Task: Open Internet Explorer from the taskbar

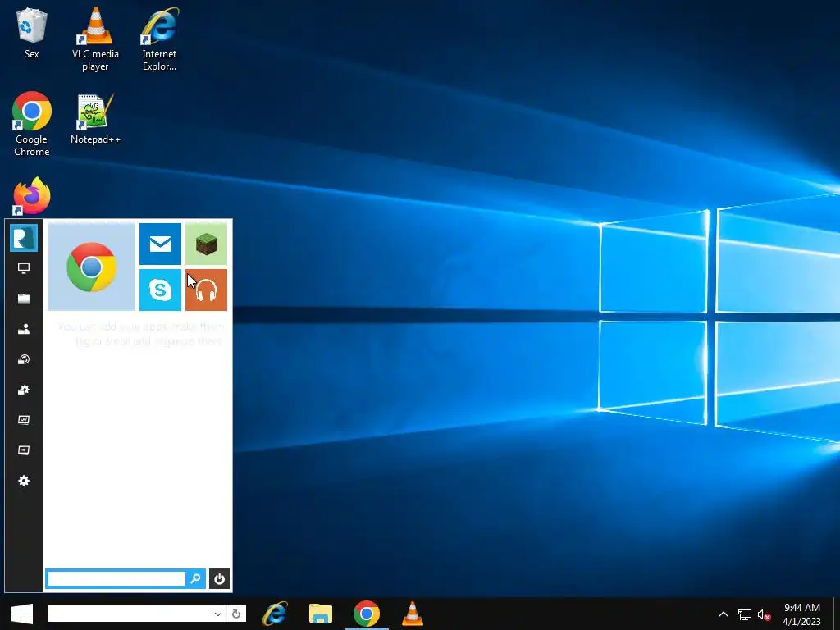Action: click(x=274, y=614)
